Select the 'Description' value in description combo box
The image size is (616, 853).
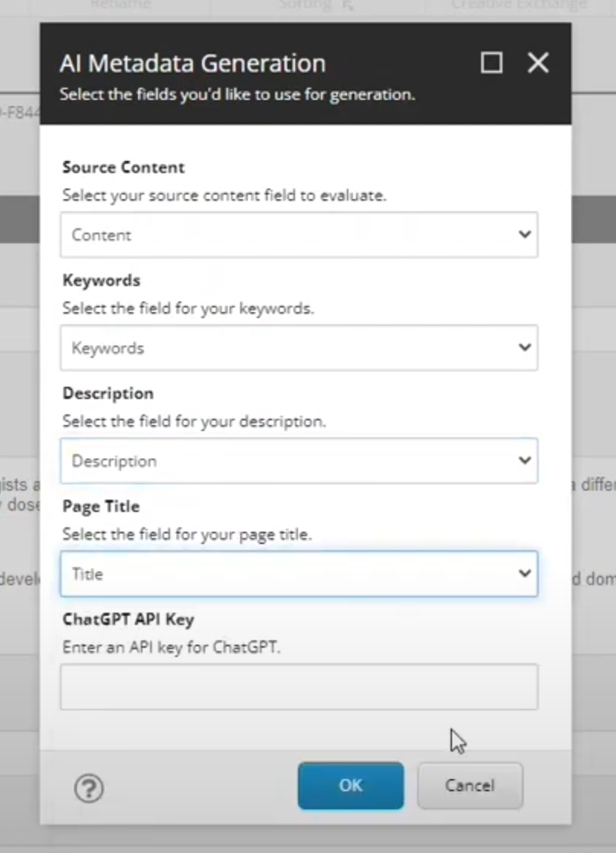[x=114, y=461]
